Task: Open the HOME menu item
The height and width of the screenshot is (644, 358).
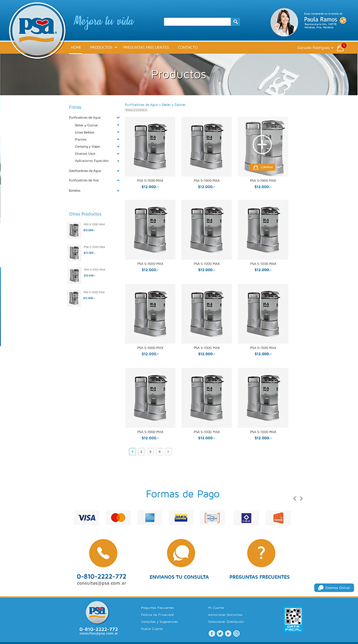Action: click(x=75, y=48)
